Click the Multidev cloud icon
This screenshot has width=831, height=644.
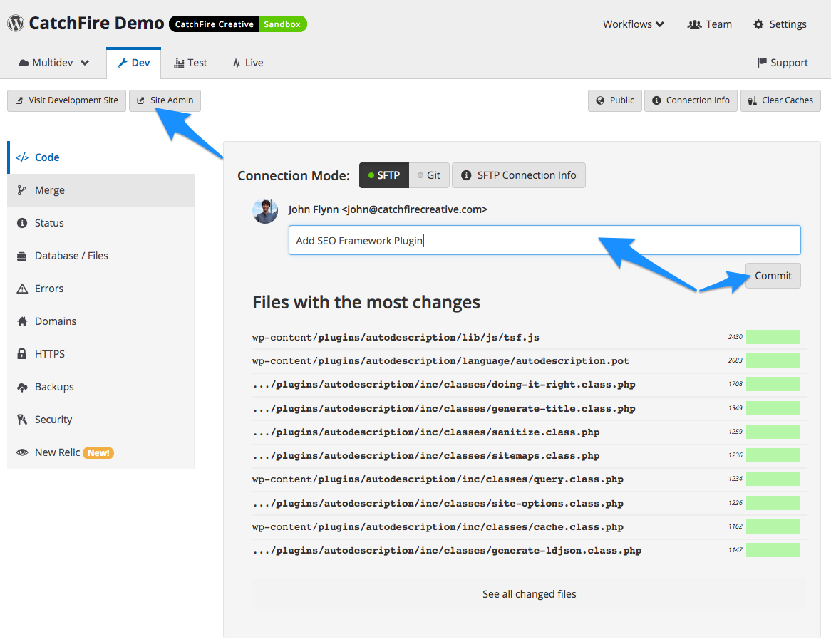click(24, 63)
